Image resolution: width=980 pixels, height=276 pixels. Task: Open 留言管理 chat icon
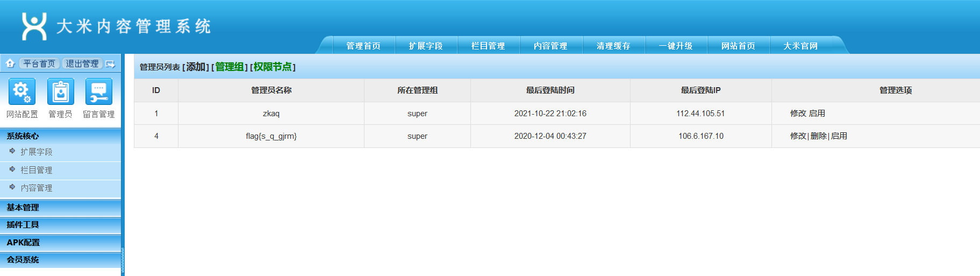[x=99, y=91]
